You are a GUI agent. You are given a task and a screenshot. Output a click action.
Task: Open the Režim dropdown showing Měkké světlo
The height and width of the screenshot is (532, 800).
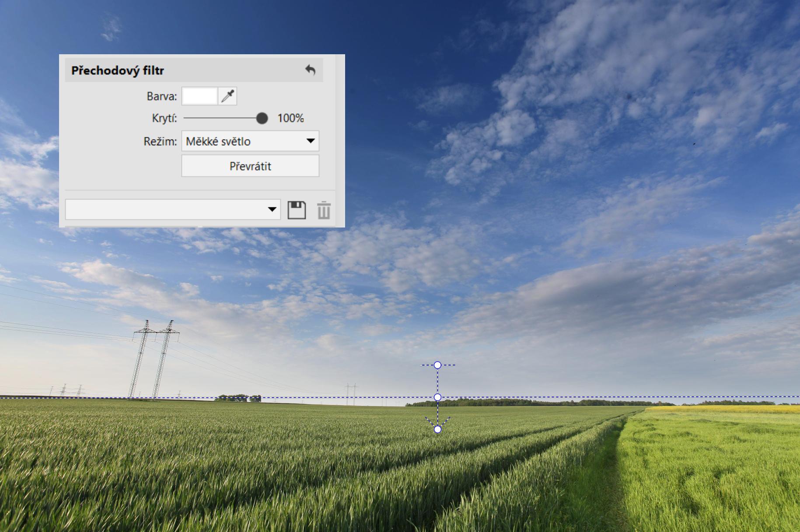pos(250,141)
